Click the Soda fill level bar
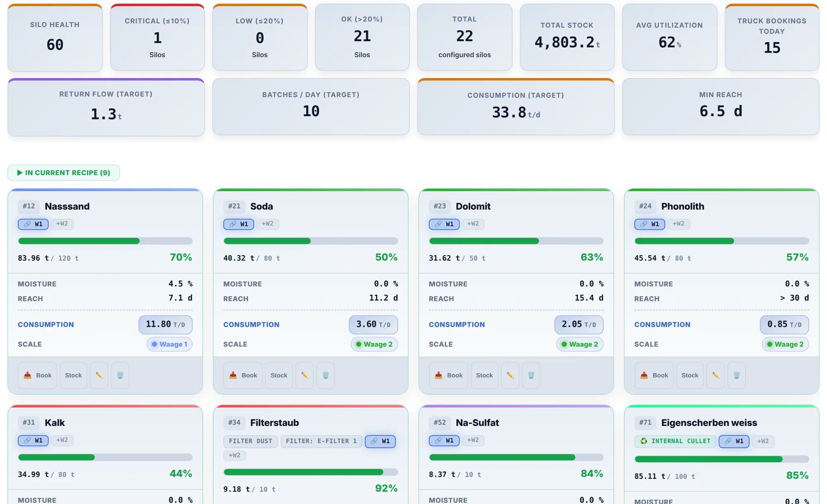Viewport: 827px width, 504px height. pyautogui.click(x=311, y=241)
